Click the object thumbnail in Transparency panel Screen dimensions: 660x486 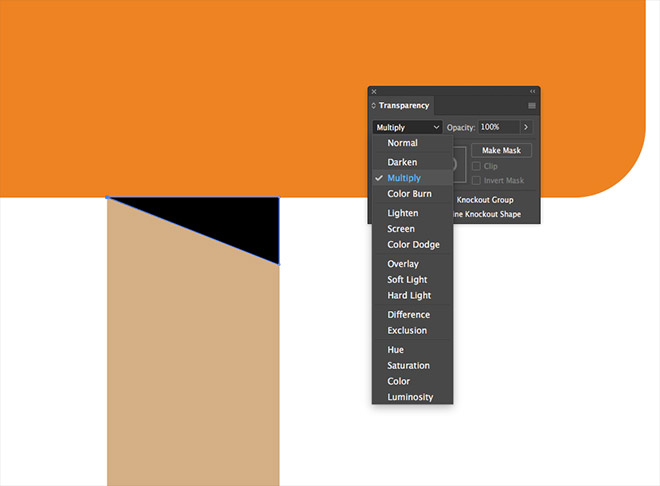pyautogui.click(x=459, y=165)
